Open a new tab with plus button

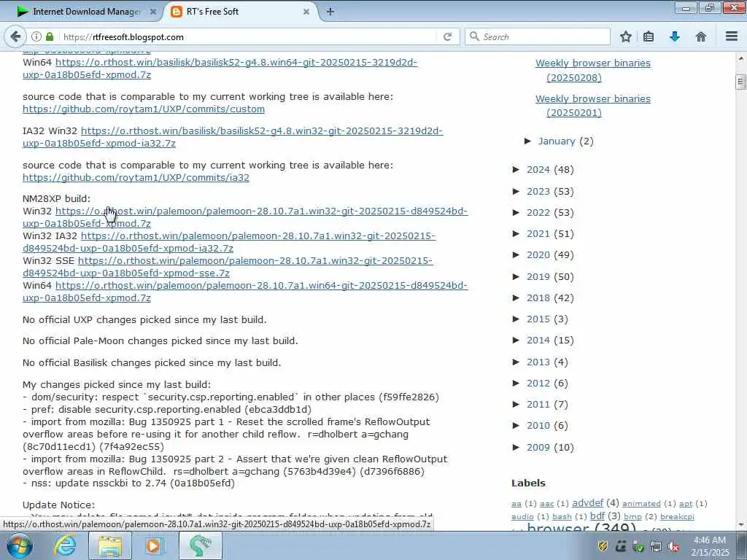click(330, 12)
